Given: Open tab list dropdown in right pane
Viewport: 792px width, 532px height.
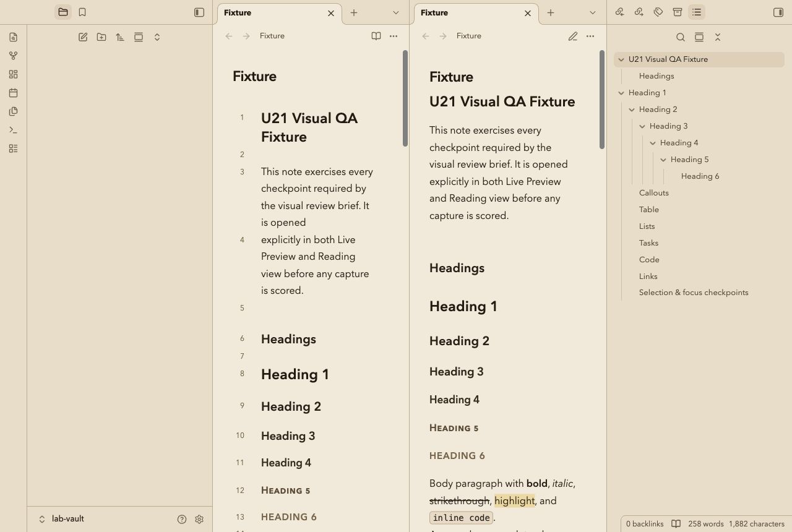Looking at the screenshot, I should [593, 12].
